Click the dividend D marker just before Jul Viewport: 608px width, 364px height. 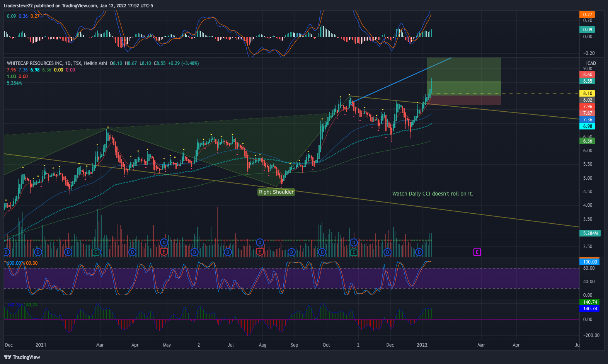tap(228, 252)
